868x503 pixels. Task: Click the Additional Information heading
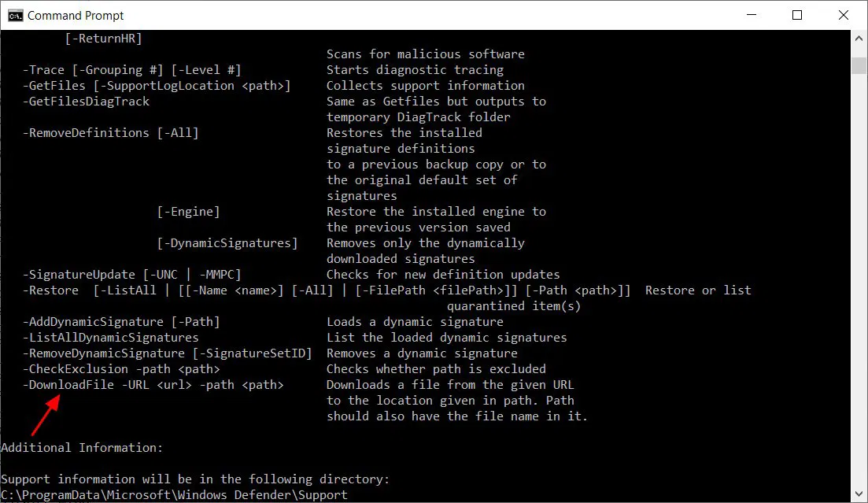click(x=81, y=447)
